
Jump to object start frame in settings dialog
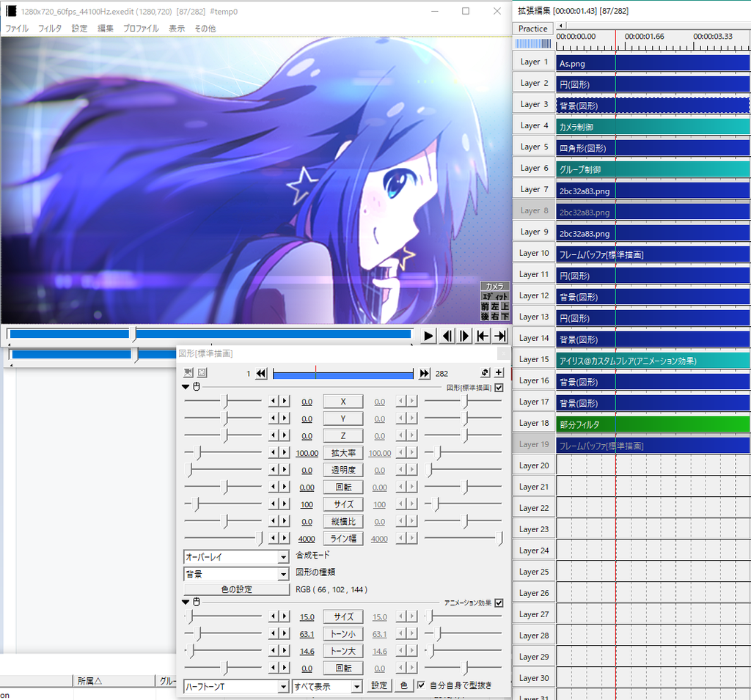tap(261, 374)
